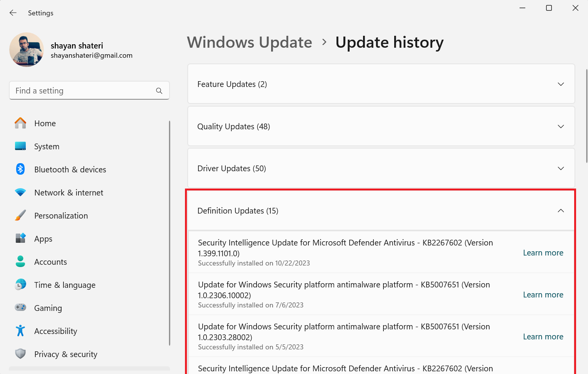588x374 pixels.
Task: Click 'Successfully installed on 5/5/2023' text
Action: [251, 347]
